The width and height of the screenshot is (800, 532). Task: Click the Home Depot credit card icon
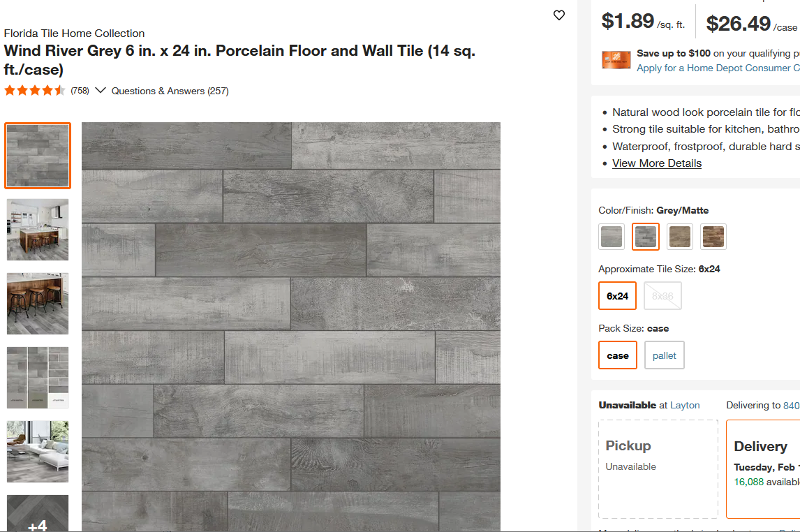[616, 60]
